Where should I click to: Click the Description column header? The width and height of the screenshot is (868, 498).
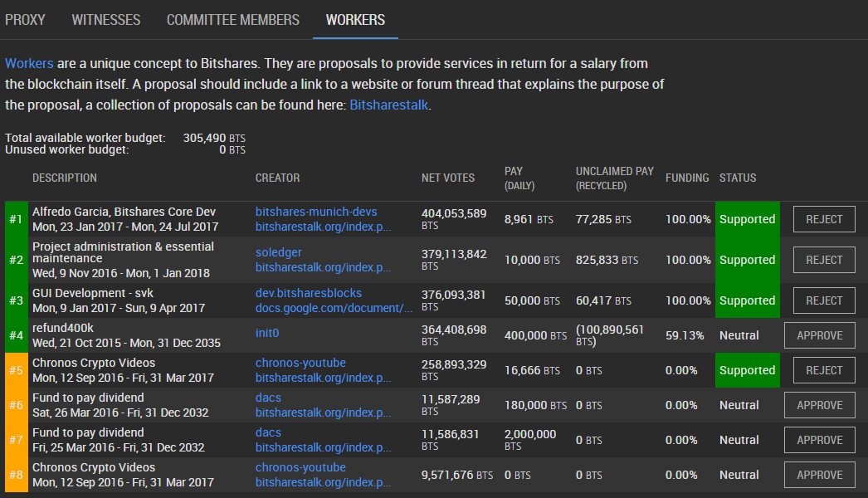[64, 178]
